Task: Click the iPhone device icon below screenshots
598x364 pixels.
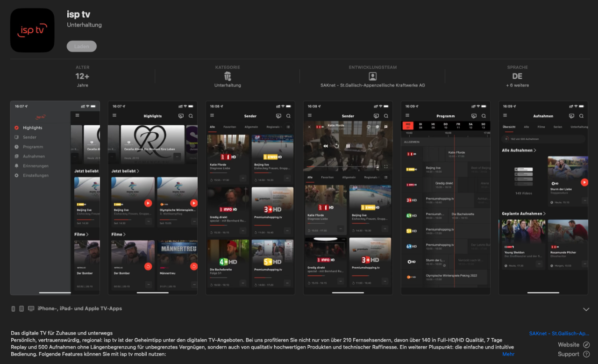Action: point(14,309)
